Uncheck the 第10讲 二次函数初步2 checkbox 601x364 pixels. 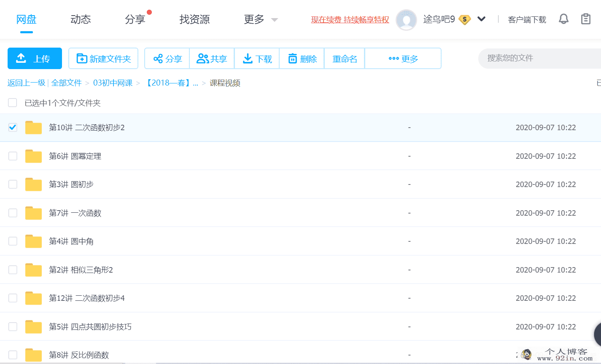(x=13, y=127)
